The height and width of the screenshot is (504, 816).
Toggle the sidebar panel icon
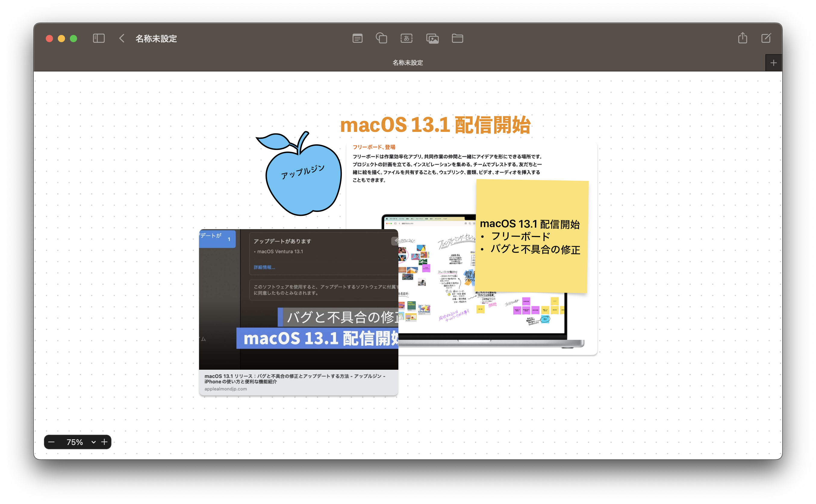(99, 38)
